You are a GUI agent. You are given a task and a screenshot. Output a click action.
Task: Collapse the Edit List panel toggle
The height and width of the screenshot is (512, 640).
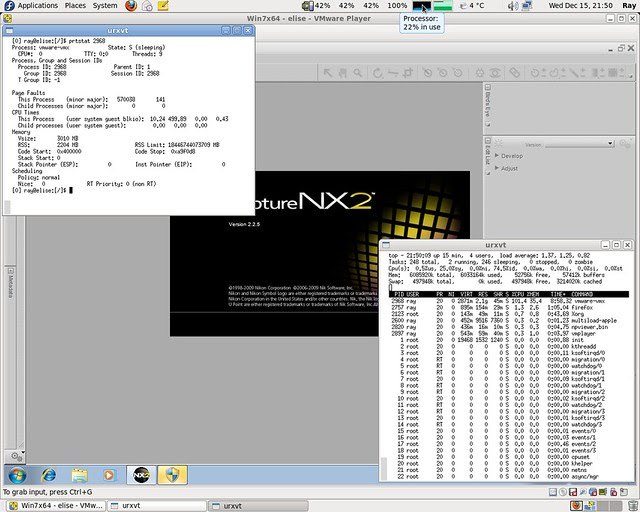tap(487, 141)
